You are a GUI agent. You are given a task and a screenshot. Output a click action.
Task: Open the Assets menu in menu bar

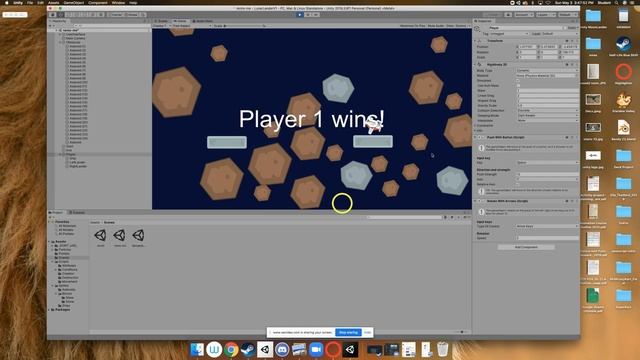(53, 2)
